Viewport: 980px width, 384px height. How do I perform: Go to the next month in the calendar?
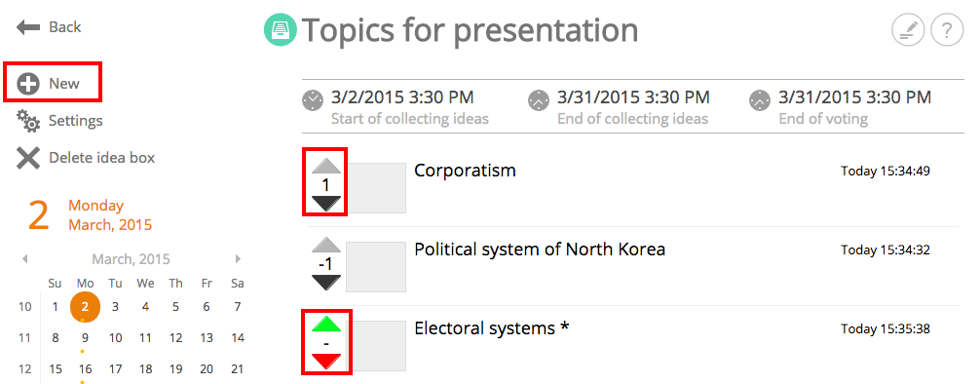(238, 259)
